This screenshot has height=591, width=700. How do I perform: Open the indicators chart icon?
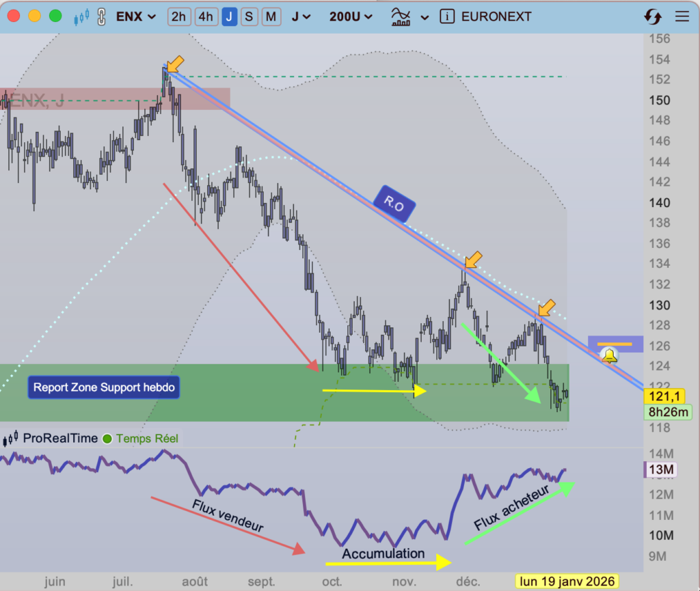point(401,16)
